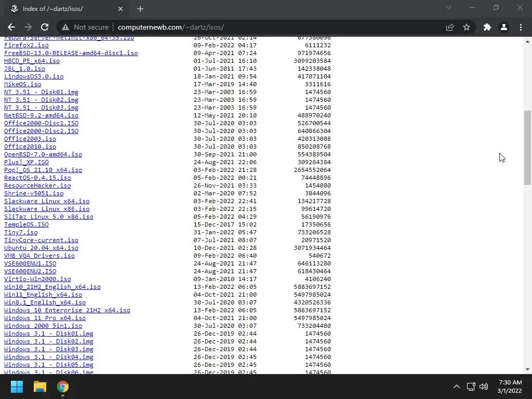Click Windows_10_Enterprise_21H2_x64.iso link
The image size is (532, 399).
click(x=67, y=311)
